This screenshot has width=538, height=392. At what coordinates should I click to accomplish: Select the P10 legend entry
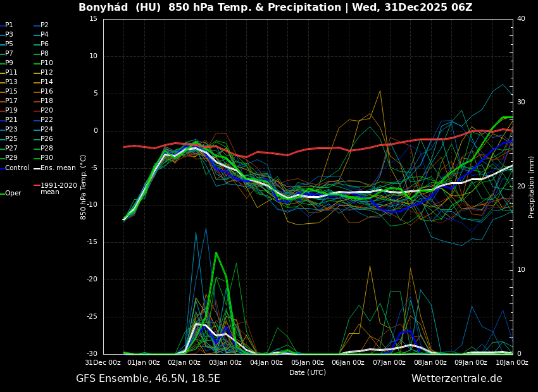point(47,63)
